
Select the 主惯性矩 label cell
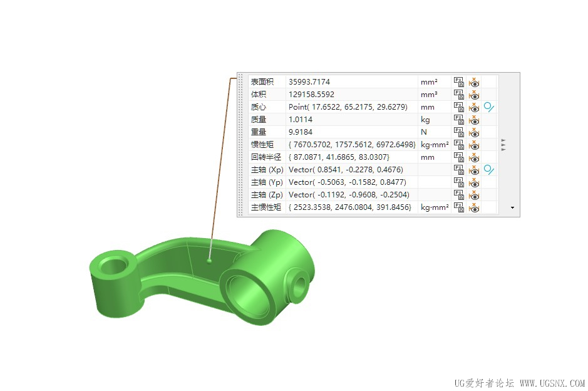point(267,207)
